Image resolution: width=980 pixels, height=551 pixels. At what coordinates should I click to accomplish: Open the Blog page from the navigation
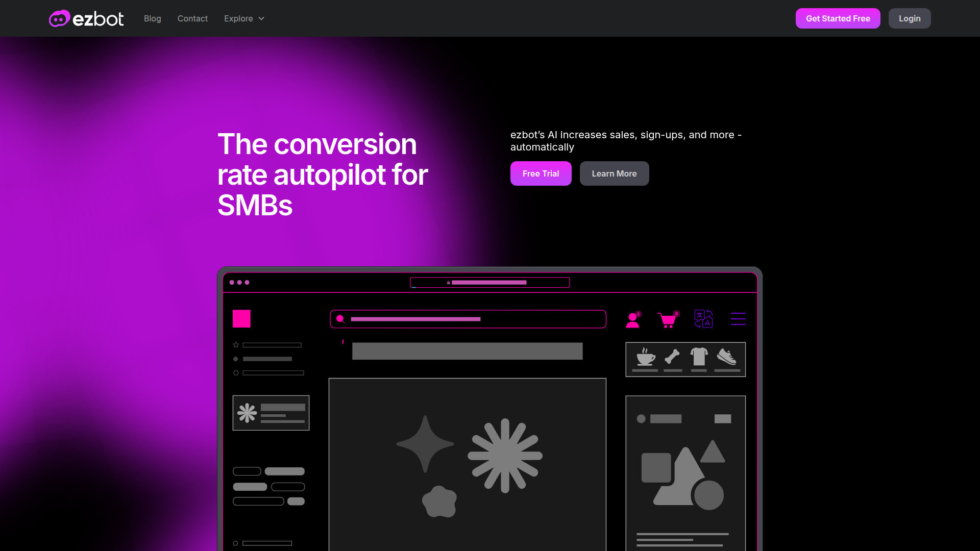point(152,18)
